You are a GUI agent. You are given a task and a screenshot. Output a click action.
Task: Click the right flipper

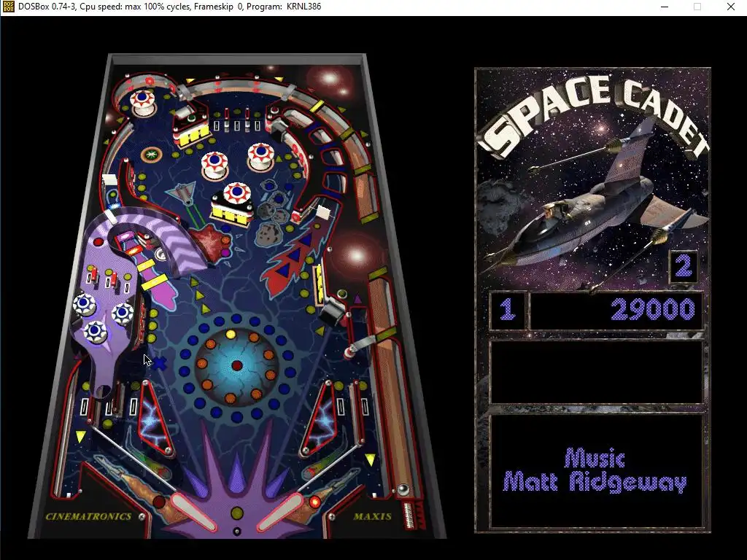(281, 511)
